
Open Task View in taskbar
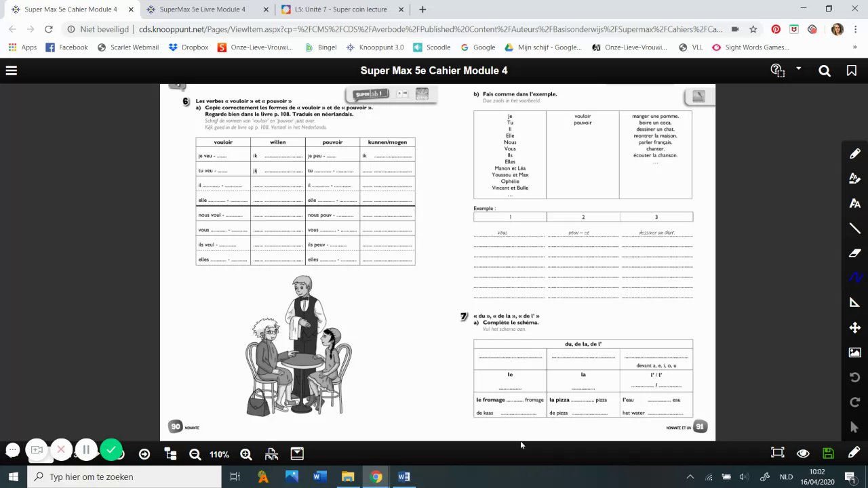pos(235,476)
